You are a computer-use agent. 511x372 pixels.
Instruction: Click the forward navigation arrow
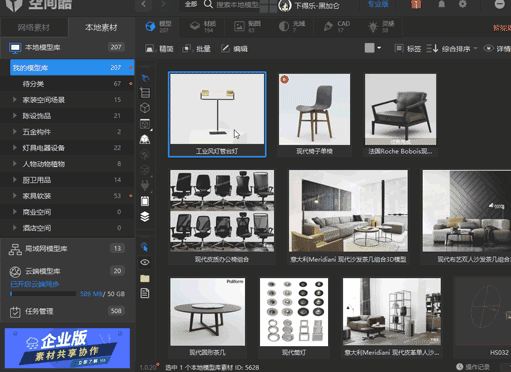point(163,4)
